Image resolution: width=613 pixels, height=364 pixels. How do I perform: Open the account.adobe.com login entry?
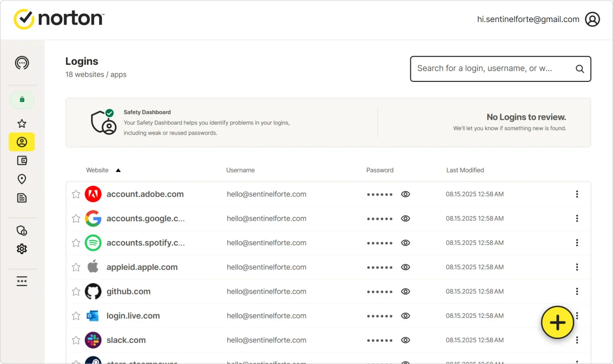pos(328,194)
